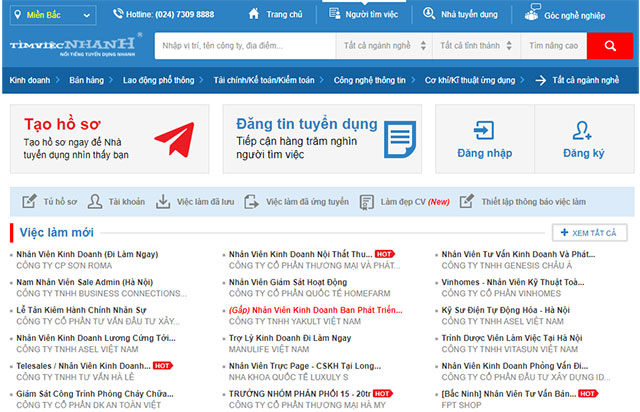Click the Nhà tuyển dụng search-person icon
Viewport: 640px width, 412px height.
tap(429, 13)
